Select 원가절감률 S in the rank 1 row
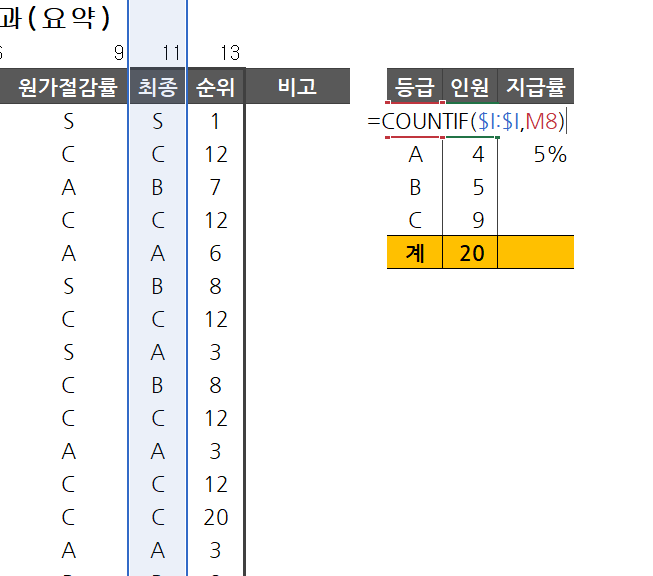Viewport: 653px width, 576px height. [x=69, y=121]
